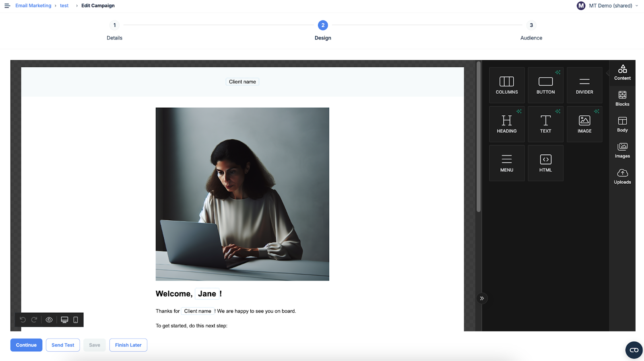Screen dimensions: 644x361
Task: Open the MT Demo account dropdown
Action: point(608,6)
